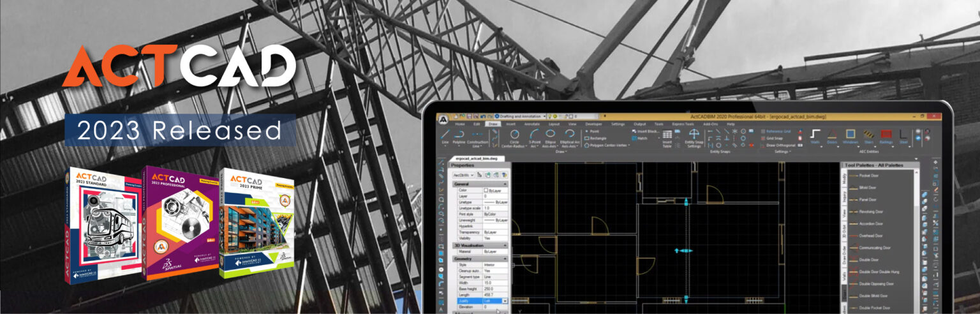Enable Draw Orthogonal mode
The image size is (980, 314).
tap(778, 145)
